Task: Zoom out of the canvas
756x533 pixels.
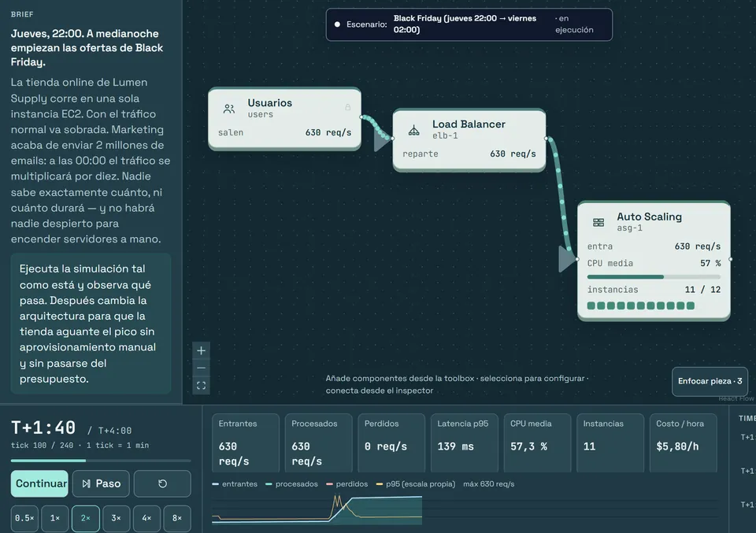Action: tap(201, 368)
